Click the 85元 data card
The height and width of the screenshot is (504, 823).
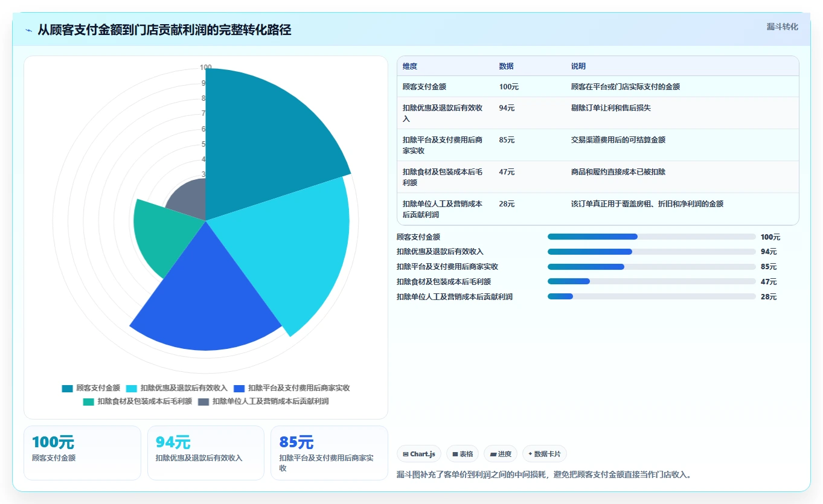(x=329, y=453)
